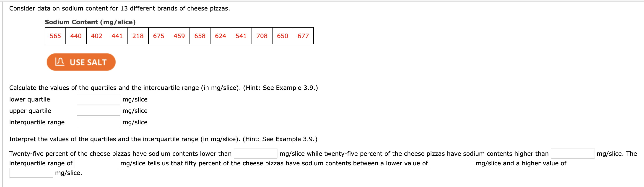Click the Sodium Content table header

coord(90,22)
